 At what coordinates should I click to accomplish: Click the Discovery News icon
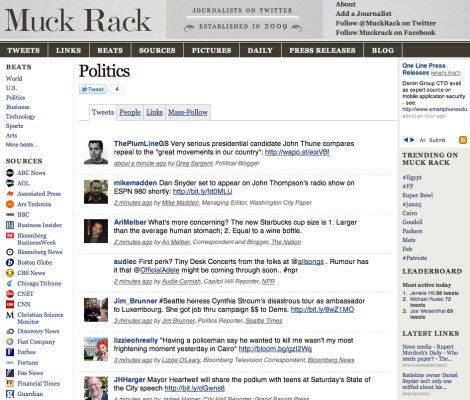coord(10,331)
